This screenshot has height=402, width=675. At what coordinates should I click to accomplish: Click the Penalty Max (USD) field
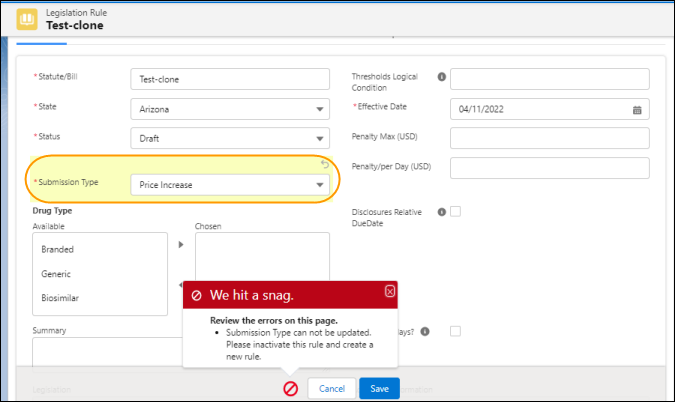point(550,138)
